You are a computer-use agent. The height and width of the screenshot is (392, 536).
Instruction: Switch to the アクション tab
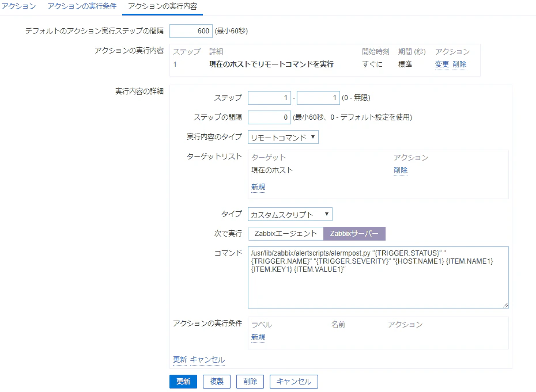(x=18, y=6)
